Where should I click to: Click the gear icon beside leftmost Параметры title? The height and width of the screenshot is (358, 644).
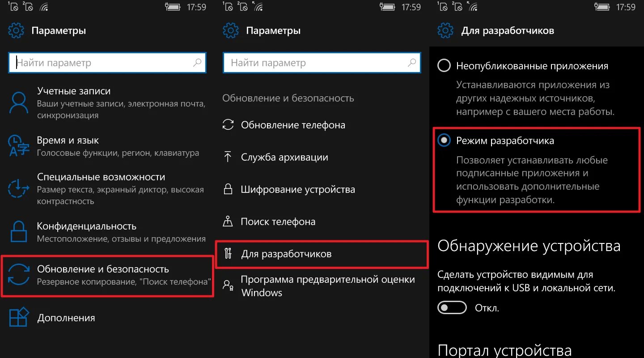tap(16, 30)
